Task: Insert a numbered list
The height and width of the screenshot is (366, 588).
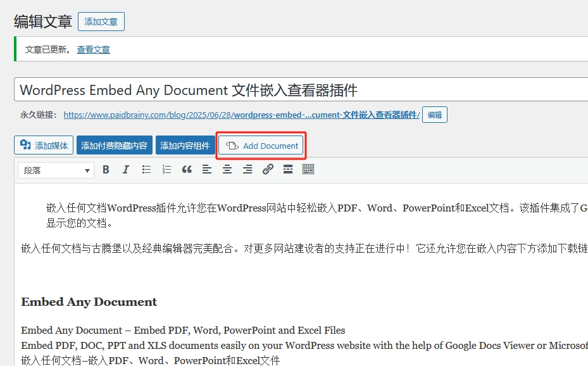Action: [166, 170]
